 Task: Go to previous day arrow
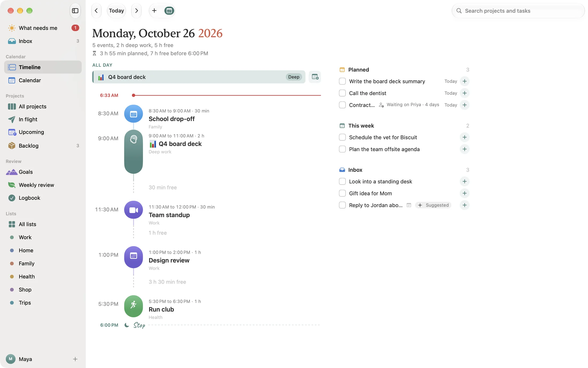click(x=96, y=11)
